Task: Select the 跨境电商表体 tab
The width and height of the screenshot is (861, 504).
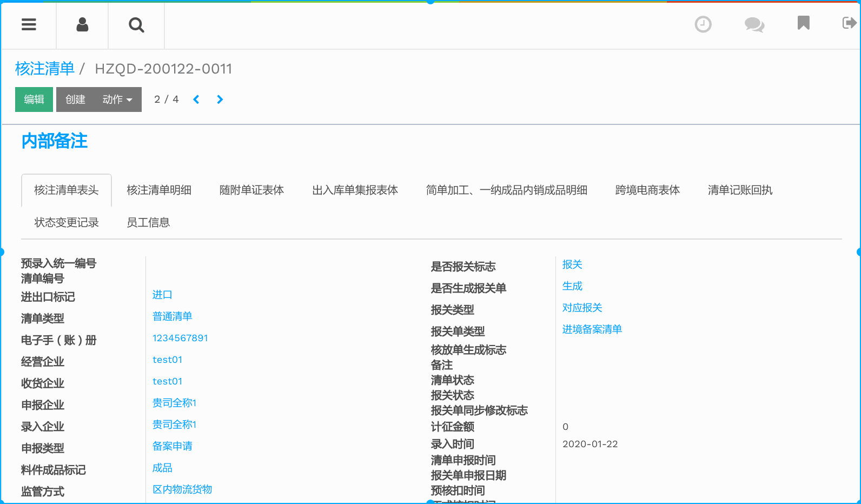Action: tap(647, 190)
